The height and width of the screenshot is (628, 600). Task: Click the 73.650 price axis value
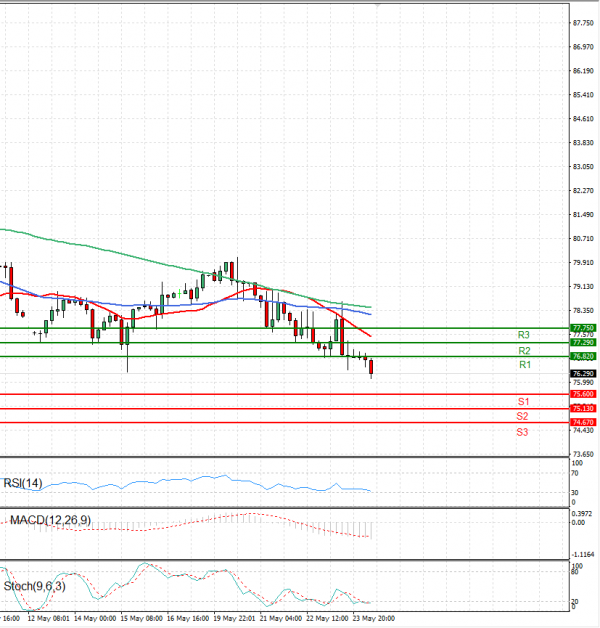coord(583,455)
